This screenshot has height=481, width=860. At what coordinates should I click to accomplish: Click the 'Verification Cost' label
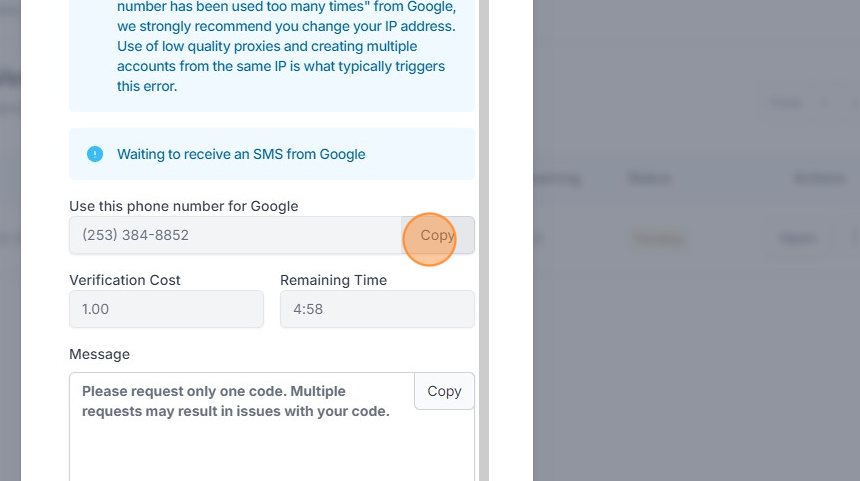click(x=125, y=280)
